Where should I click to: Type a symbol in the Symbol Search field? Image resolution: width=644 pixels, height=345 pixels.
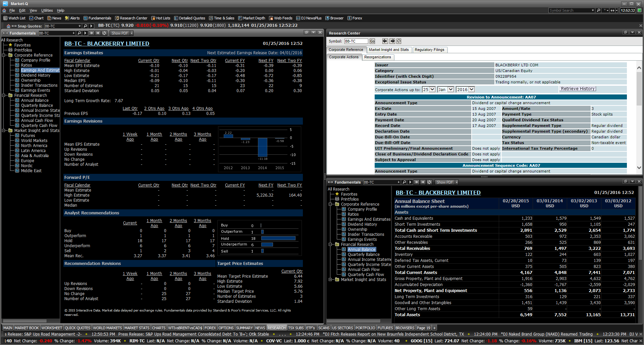(570, 10)
